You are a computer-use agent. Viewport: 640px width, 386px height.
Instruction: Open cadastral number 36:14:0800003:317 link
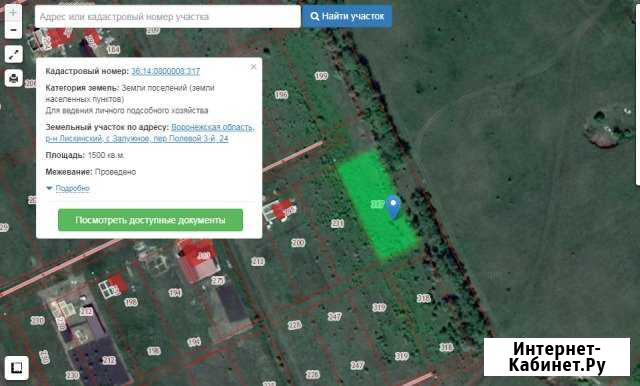[x=165, y=71]
